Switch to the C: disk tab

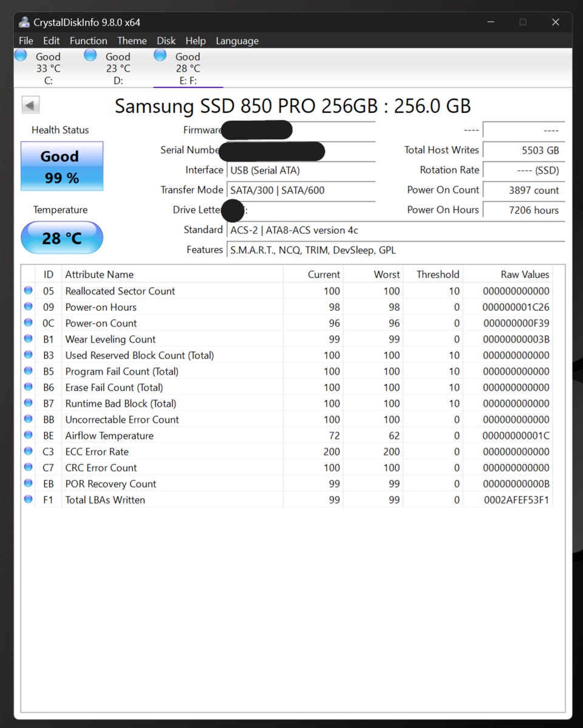pos(49,68)
